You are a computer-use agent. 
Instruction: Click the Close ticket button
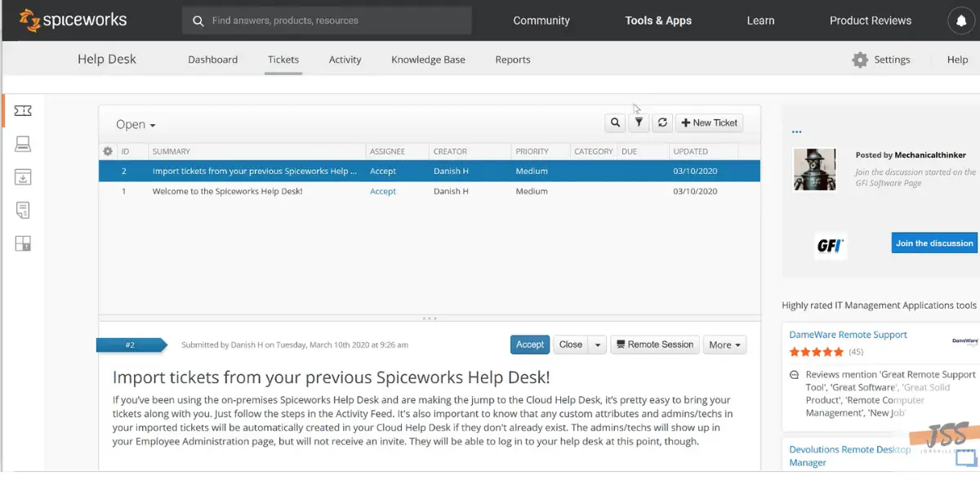point(571,345)
